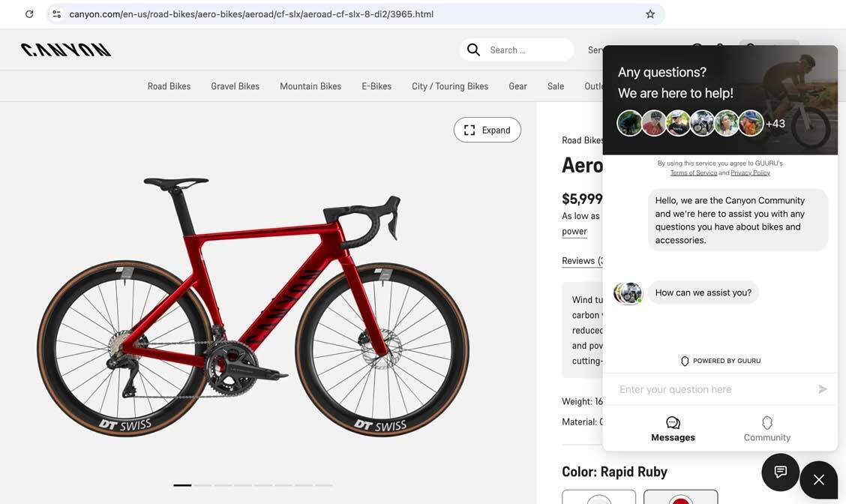The width and height of the screenshot is (846, 504).
Task: Click the chat bubble icon button
Action: coord(780,472)
